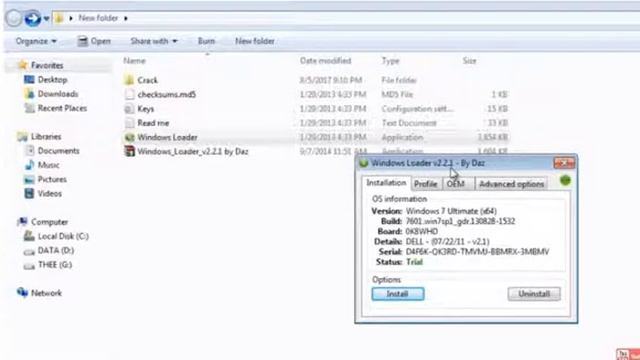
Task: Open the Advanced options tab
Action: tap(511, 184)
